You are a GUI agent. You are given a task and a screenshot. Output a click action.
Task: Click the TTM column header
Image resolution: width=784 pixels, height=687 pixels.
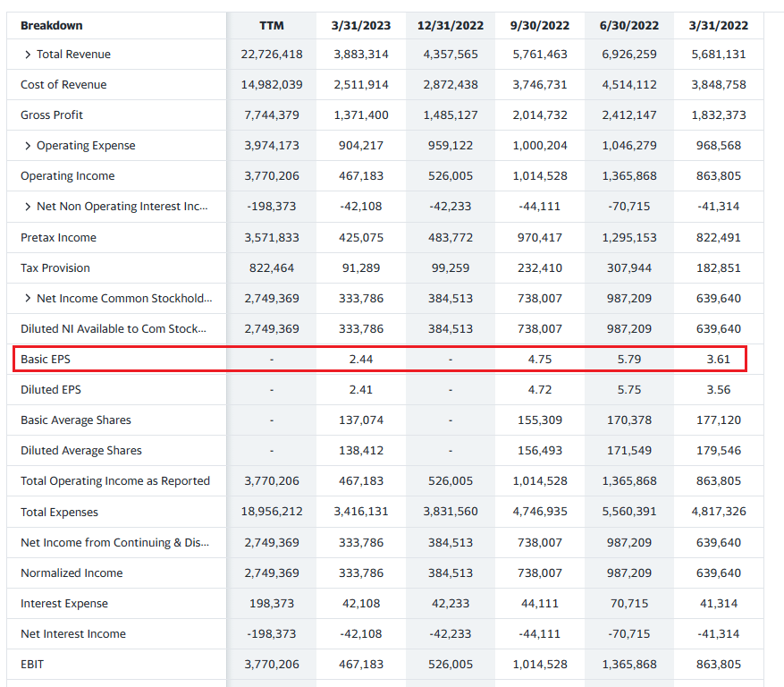coord(272,26)
